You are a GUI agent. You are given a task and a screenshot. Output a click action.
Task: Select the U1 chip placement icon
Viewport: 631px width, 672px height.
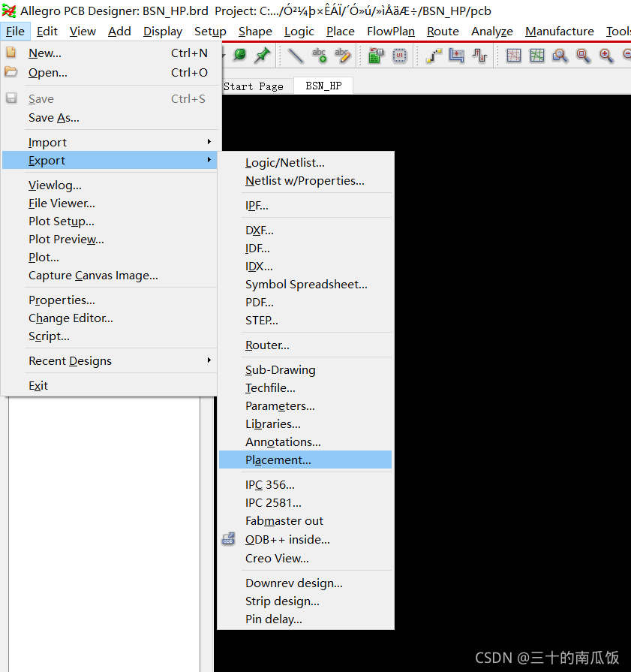398,56
